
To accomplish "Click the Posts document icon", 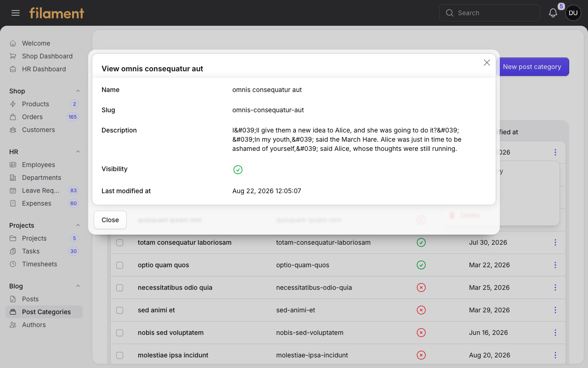I will pos(13,299).
